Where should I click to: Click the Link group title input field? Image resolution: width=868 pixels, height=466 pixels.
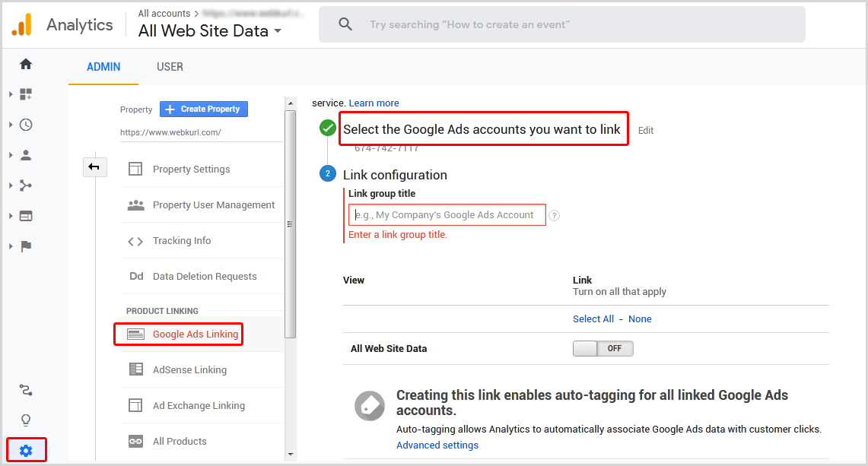tap(447, 214)
